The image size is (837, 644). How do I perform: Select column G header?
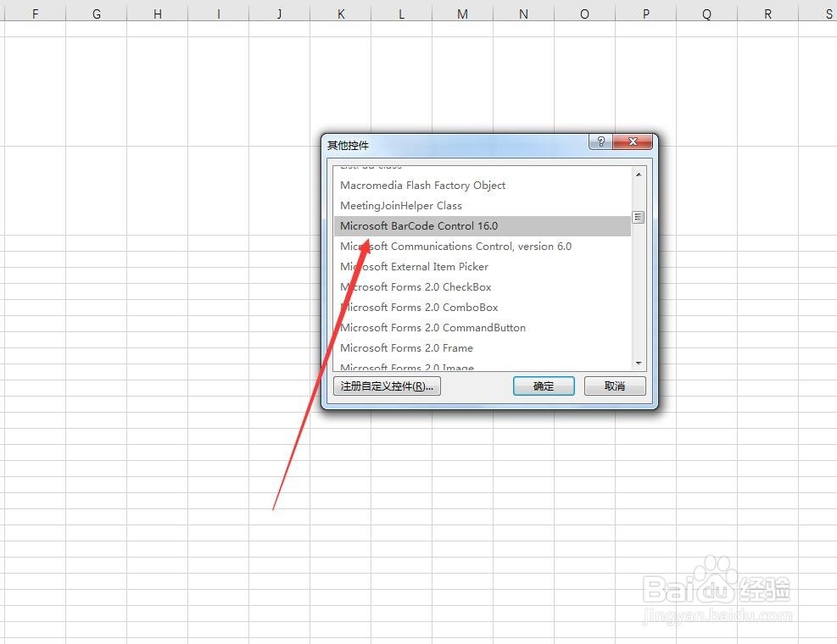96,14
